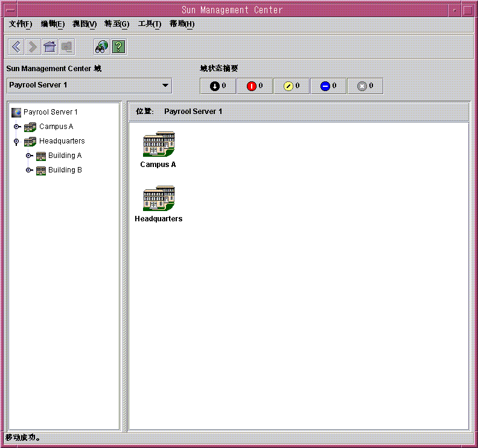Open the 视图(V) menu
Viewport: 478px width, 448px height.
(x=84, y=24)
